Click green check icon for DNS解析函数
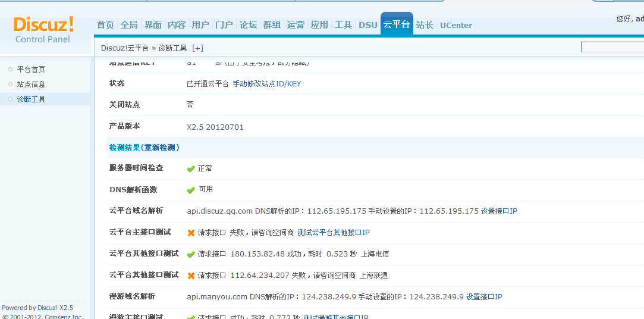 click(190, 190)
